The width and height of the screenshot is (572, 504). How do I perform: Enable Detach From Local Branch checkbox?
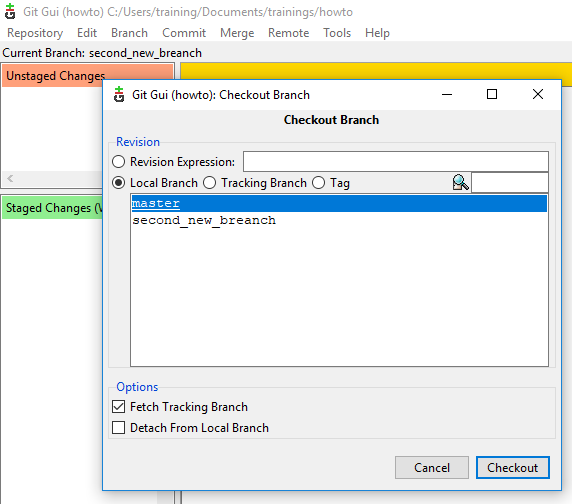119,427
